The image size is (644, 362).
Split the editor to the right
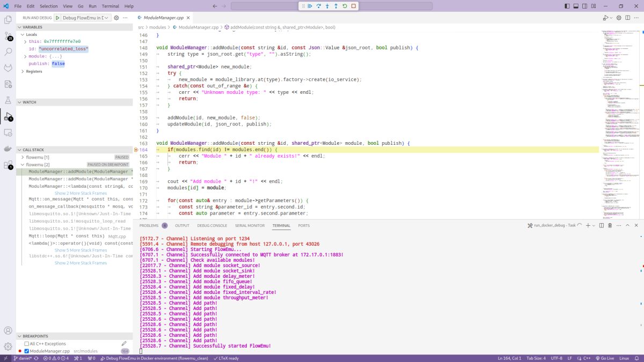pyautogui.click(x=628, y=18)
